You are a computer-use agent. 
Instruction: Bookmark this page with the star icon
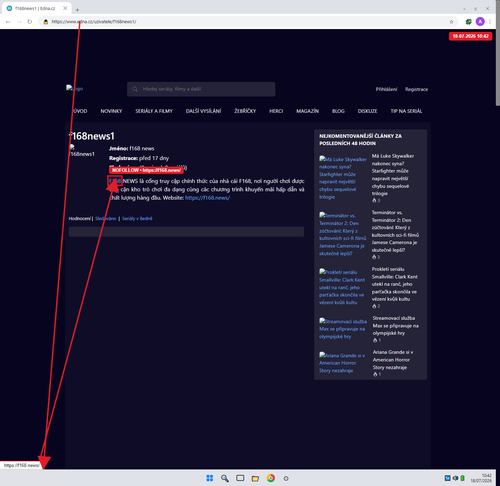coord(451,22)
